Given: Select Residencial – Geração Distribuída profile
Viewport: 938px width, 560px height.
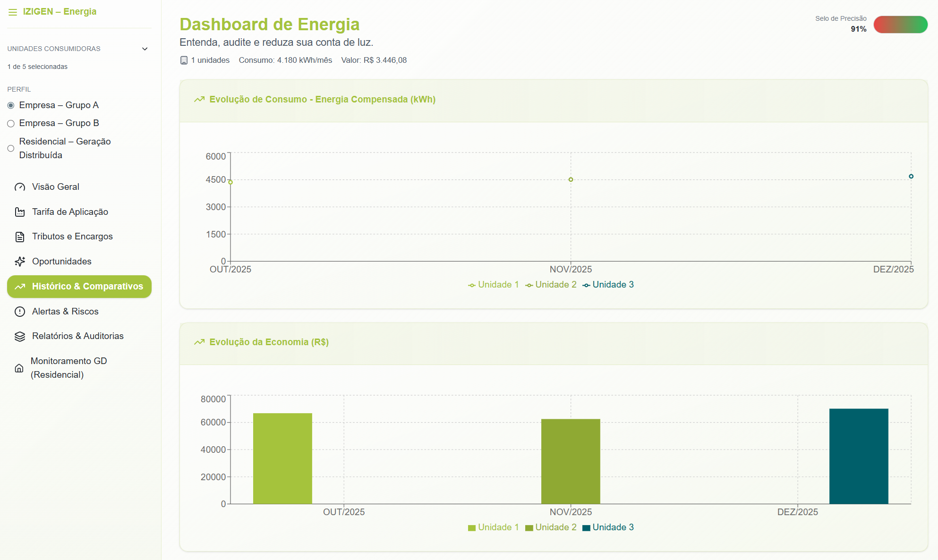Looking at the screenshot, I should (11, 148).
